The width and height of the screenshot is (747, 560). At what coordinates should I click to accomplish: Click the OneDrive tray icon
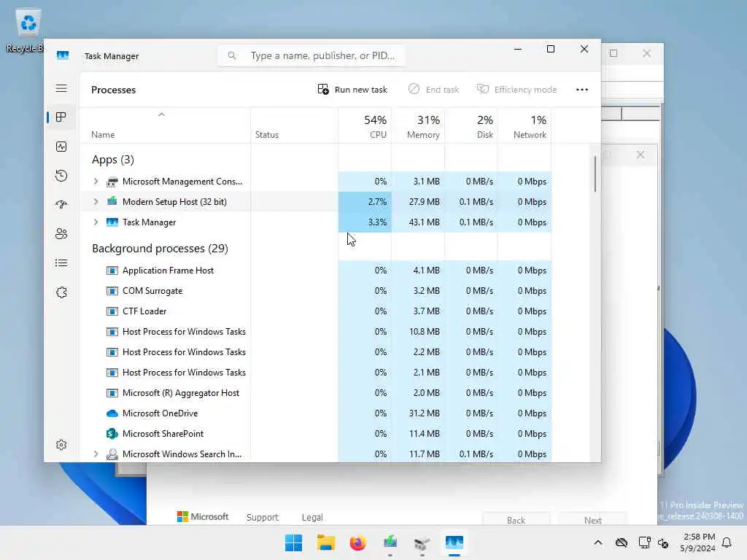622,542
